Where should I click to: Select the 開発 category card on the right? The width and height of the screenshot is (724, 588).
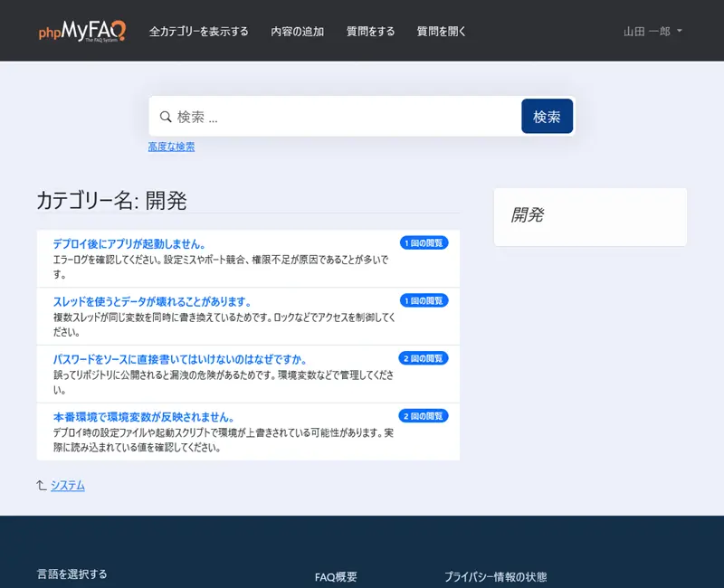pos(589,216)
